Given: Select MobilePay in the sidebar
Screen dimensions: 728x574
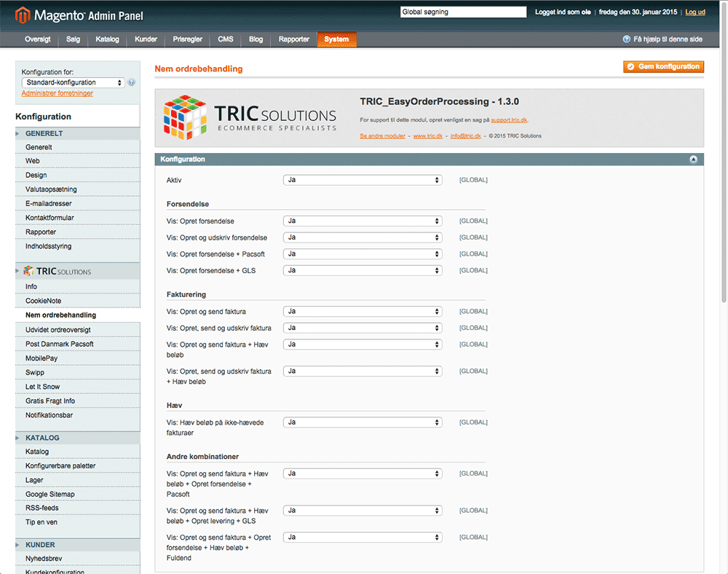Looking at the screenshot, I should 41,358.
